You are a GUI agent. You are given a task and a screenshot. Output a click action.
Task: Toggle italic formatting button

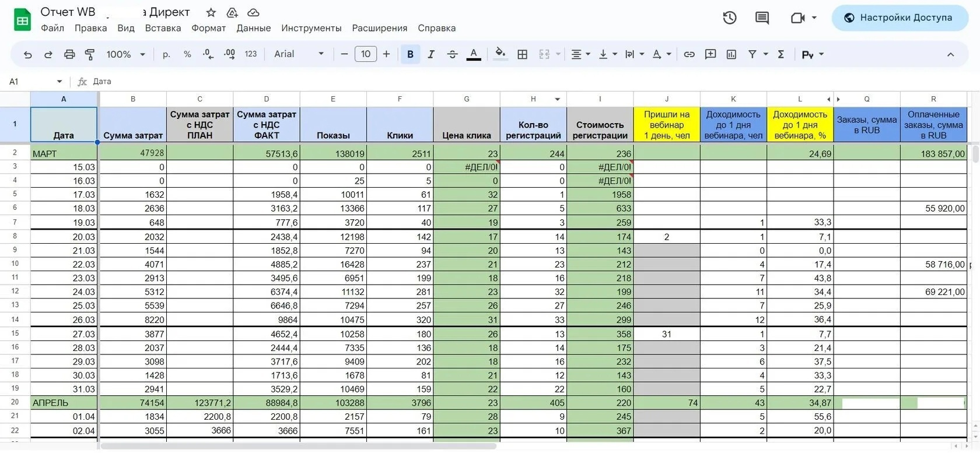431,54
